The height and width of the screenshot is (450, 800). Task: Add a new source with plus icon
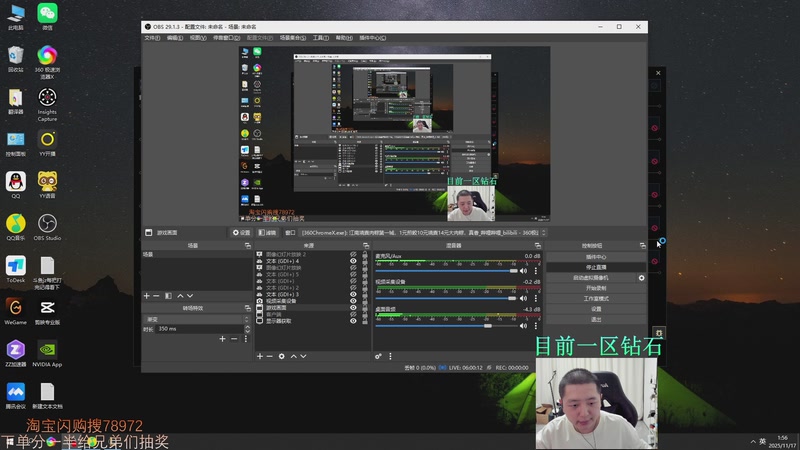(x=260, y=356)
